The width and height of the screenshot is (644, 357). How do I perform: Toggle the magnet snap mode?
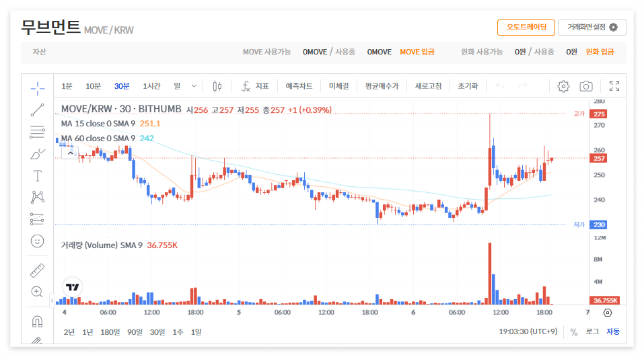(x=38, y=321)
